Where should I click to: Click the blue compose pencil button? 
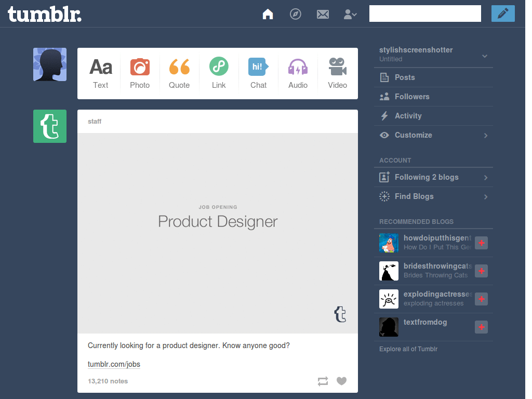[503, 14]
